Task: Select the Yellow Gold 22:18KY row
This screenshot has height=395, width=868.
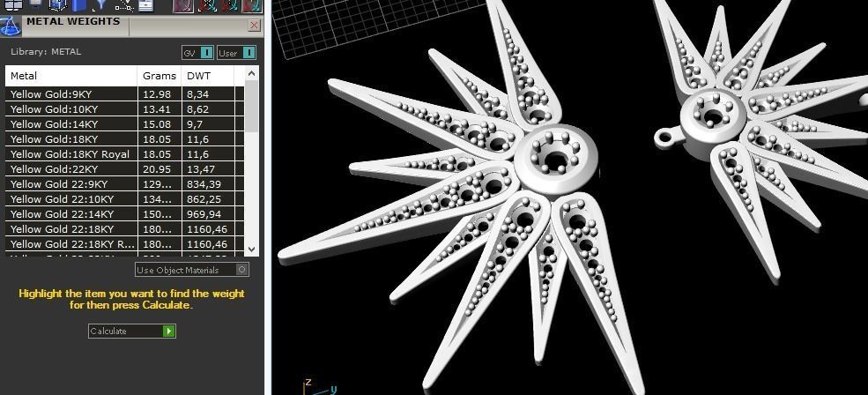Action: click(124, 229)
